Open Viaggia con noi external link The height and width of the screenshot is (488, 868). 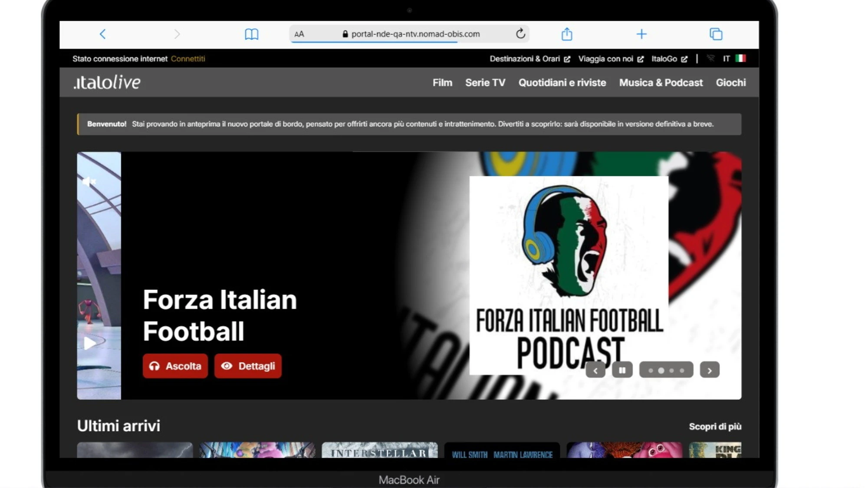[611, 59]
